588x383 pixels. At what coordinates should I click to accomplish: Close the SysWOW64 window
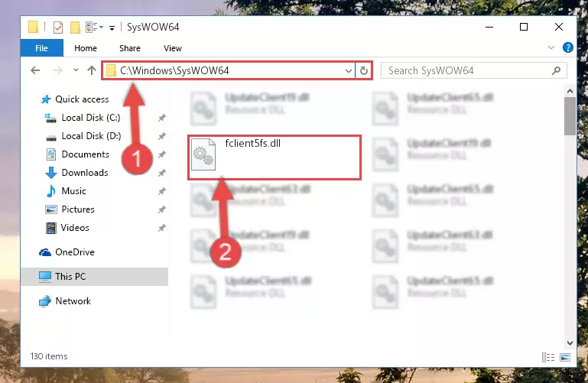[559, 27]
